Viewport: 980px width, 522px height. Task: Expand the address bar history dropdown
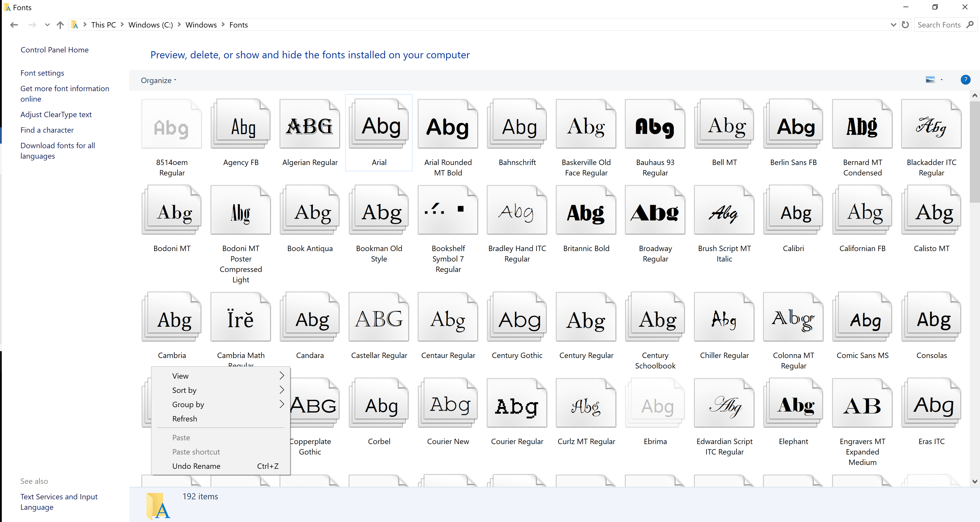893,25
